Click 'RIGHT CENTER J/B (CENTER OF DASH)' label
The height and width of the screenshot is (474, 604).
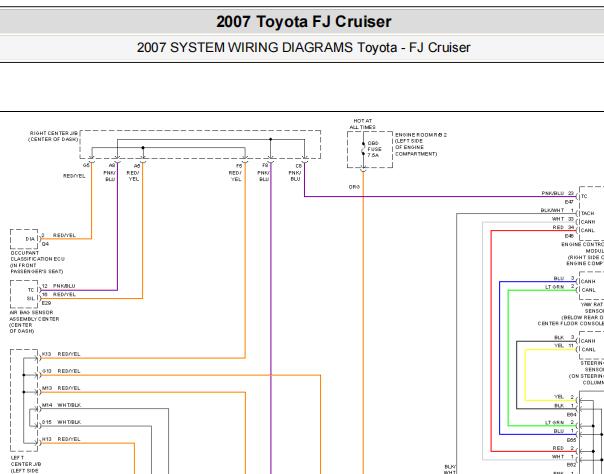(x=53, y=136)
